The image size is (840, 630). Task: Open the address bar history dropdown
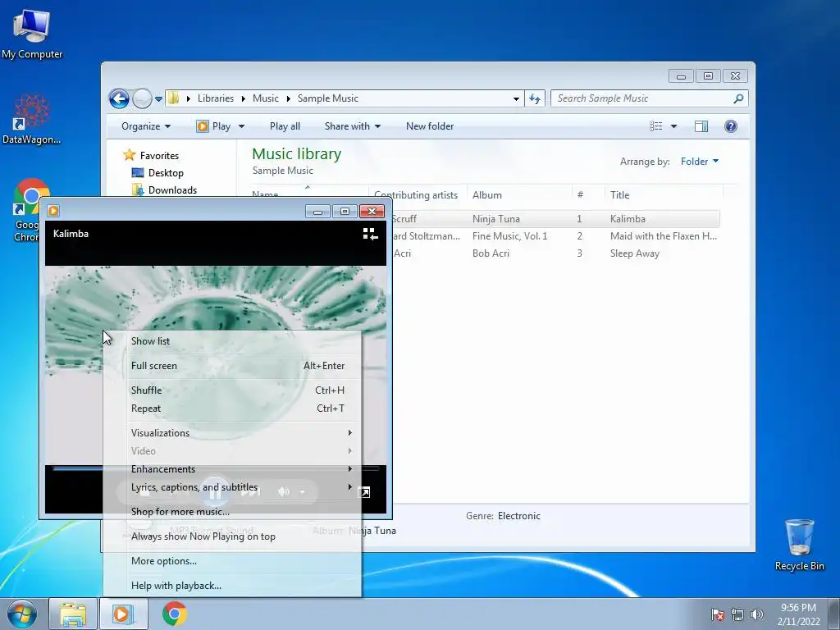point(516,98)
